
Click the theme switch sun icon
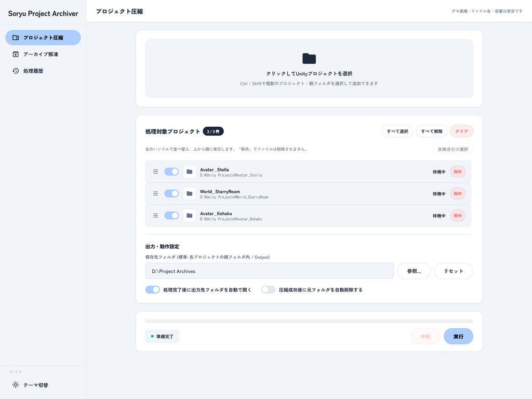[x=16, y=385]
